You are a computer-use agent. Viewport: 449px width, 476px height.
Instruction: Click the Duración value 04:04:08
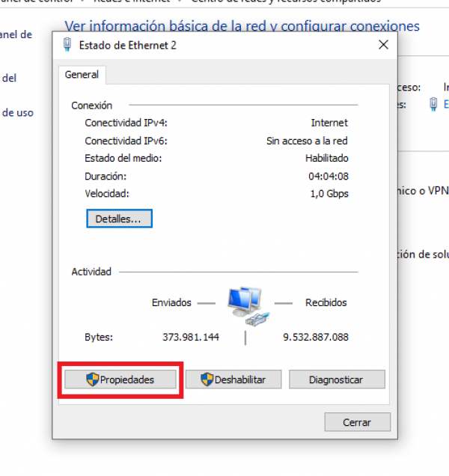click(327, 177)
